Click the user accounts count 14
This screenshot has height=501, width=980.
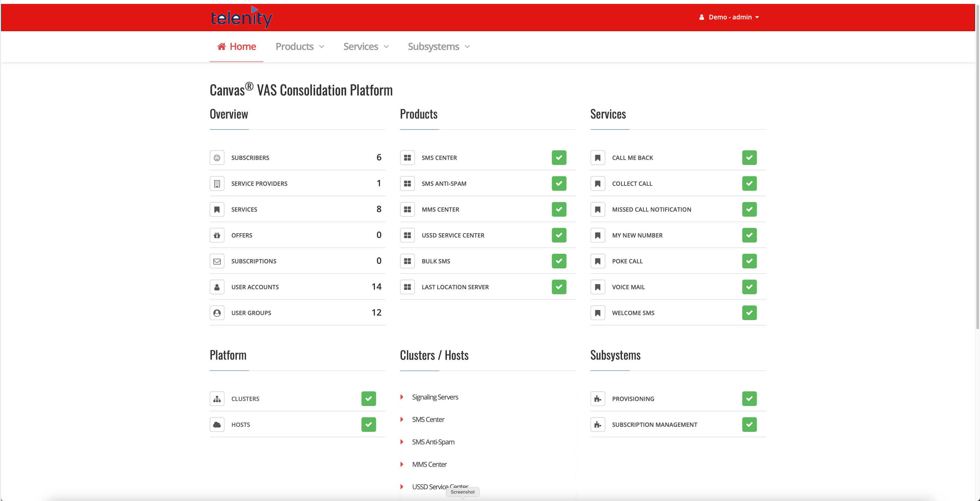pyautogui.click(x=376, y=287)
